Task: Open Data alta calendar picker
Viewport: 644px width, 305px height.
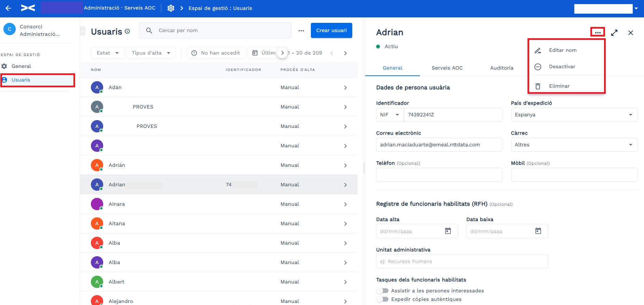Action: pos(448,231)
